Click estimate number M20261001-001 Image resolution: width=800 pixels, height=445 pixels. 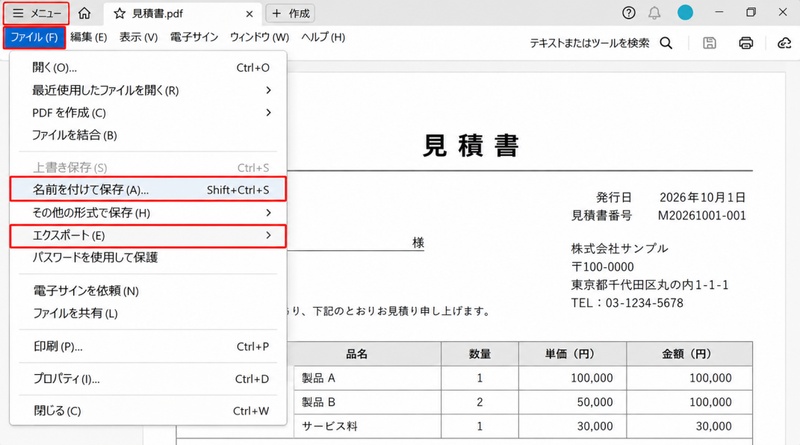[702, 215]
